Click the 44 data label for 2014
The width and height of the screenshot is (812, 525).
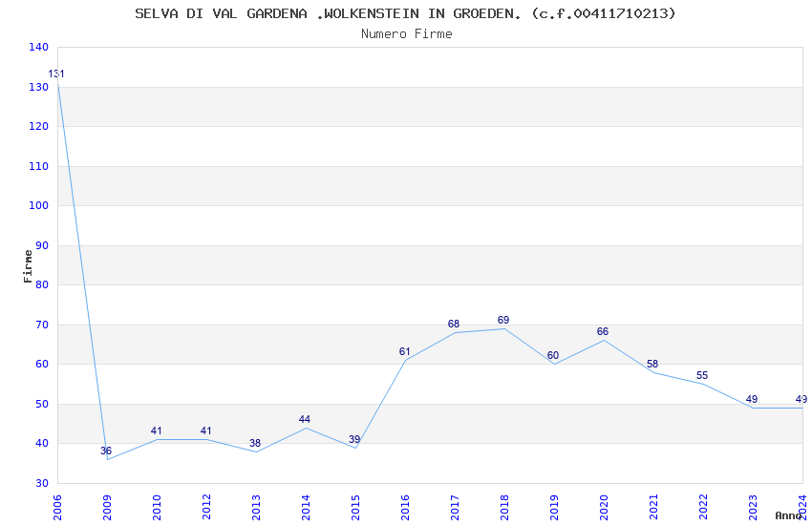click(x=305, y=419)
